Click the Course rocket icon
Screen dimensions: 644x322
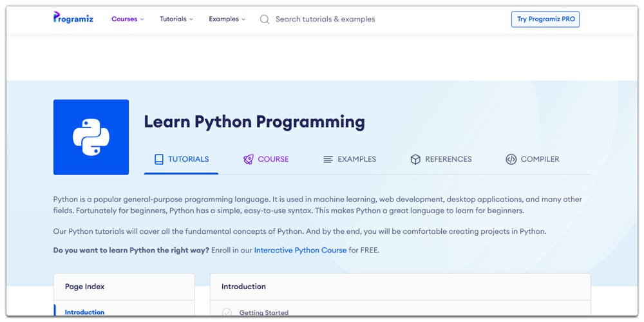pyautogui.click(x=248, y=159)
